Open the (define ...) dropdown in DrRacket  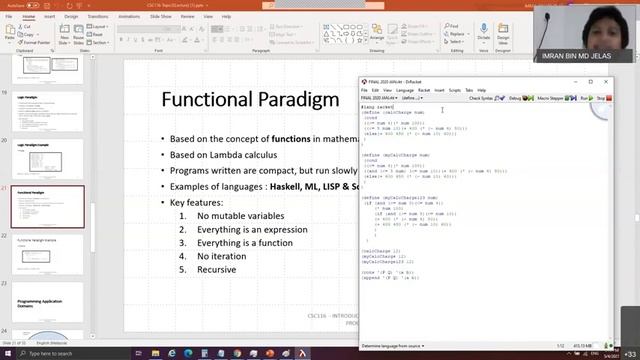coord(412,98)
